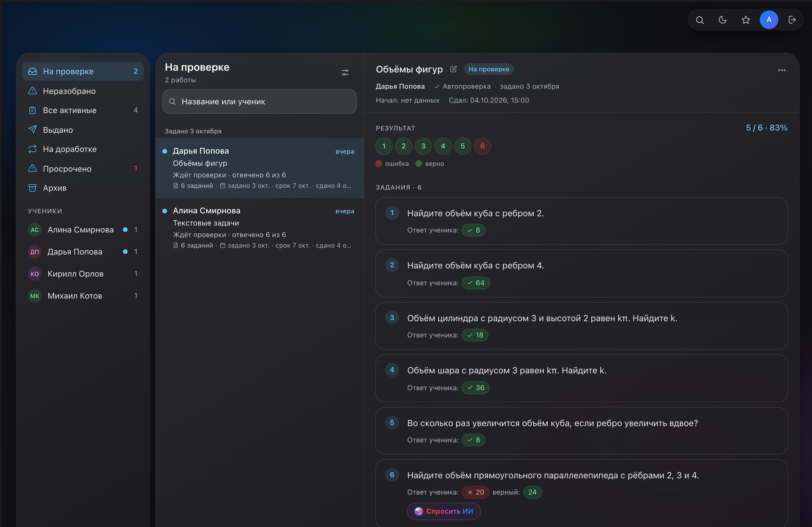Select student Алина Смирнова in the sidebar

[83, 230]
